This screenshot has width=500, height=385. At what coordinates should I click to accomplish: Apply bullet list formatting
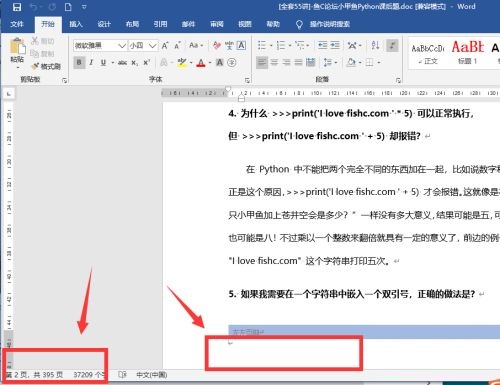click(x=262, y=45)
